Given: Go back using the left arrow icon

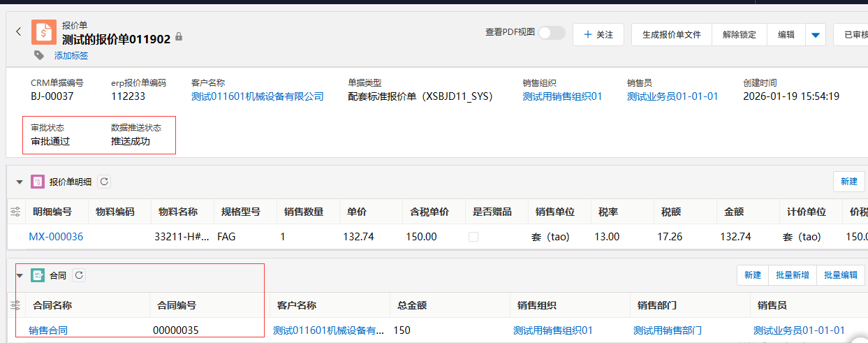Looking at the screenshot, I should (x=19, y=31).
